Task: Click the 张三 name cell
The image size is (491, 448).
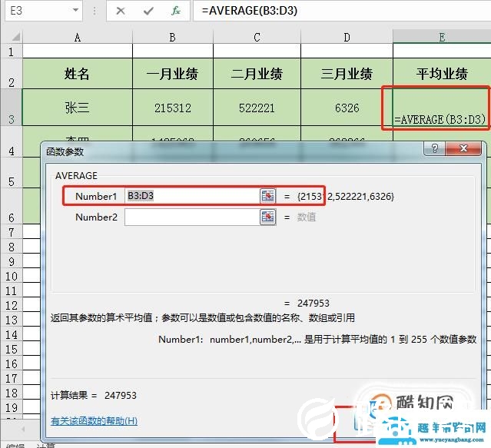Action: pyautogui.click(x=78, y=108)
